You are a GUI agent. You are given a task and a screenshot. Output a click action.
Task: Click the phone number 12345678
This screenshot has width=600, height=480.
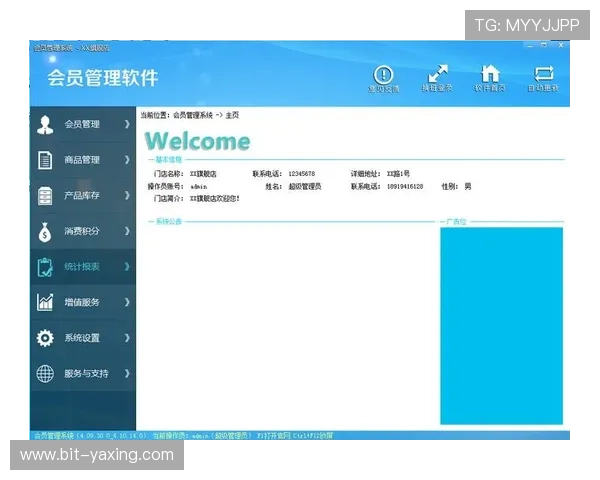click(x=302, y=174)
